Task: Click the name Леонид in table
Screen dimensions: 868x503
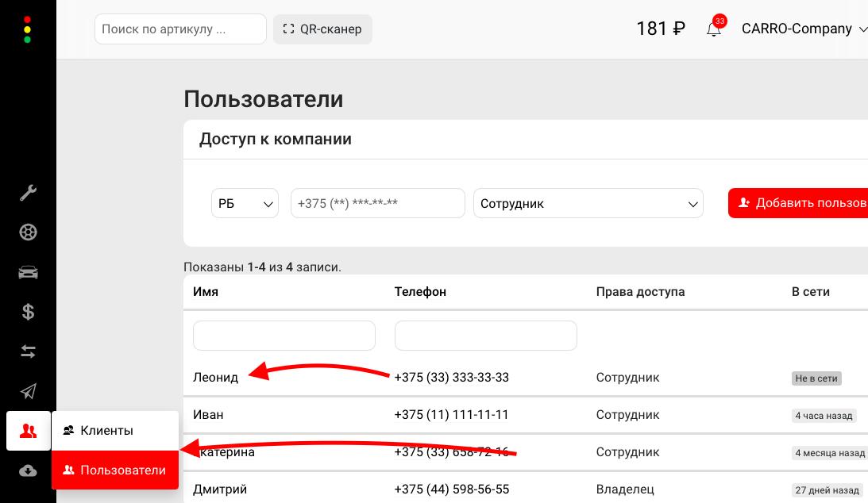Action: (215, 378)
